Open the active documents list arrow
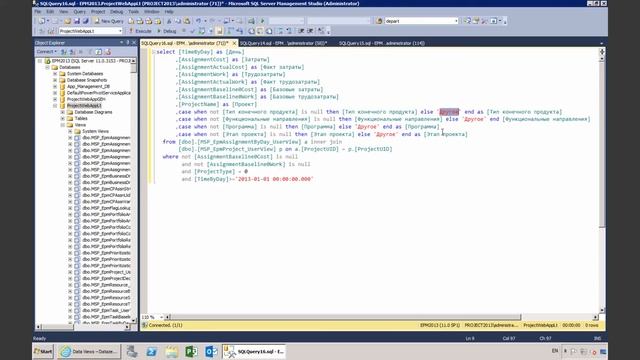The height and width of the screenshot is (360, 640). coord(601,43)
